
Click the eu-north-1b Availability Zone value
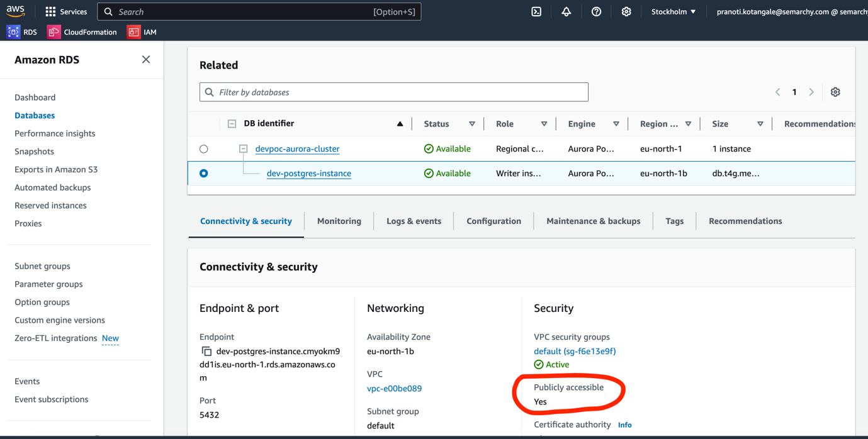pos(390,352)
